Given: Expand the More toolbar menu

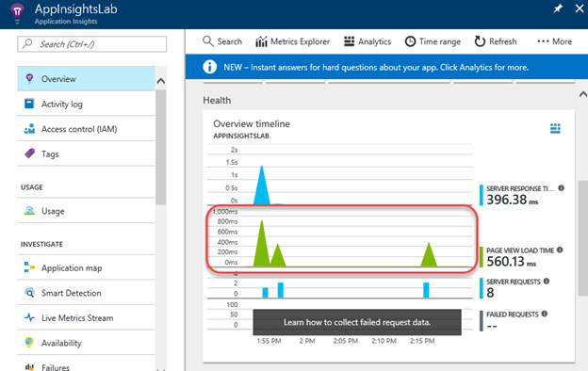Looking at the screenshot, I should [554, 41].
